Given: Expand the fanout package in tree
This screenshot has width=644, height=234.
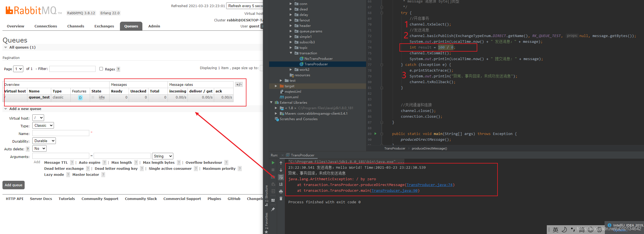Looking at the screenshot, I should 291,20.
